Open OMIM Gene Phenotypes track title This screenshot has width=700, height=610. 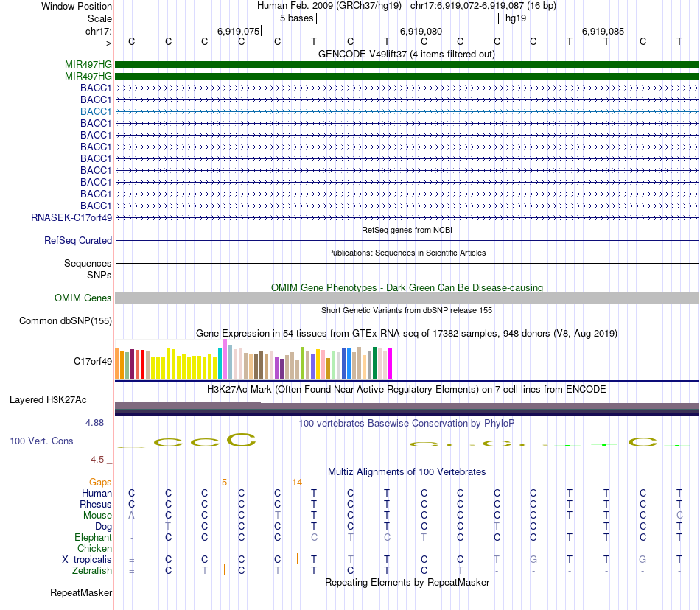[407, 287]
